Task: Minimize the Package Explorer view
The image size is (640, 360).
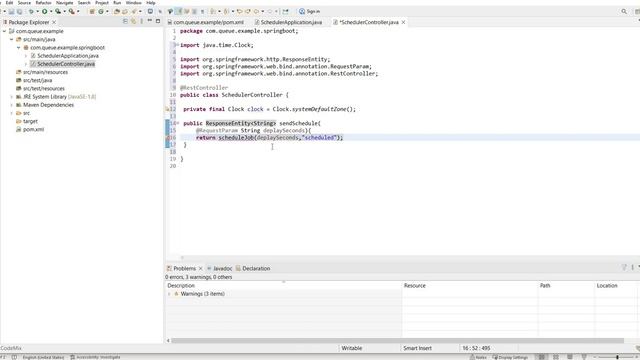Action: (150, 21)
